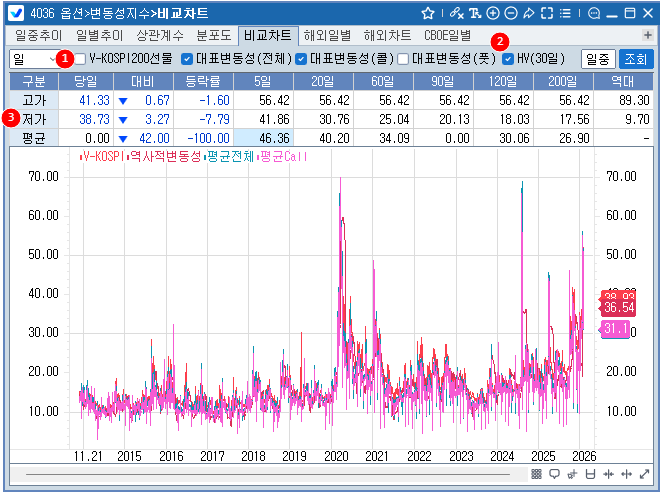
Task: Switch to the 상관계수 tab
Action: (160, 35)
